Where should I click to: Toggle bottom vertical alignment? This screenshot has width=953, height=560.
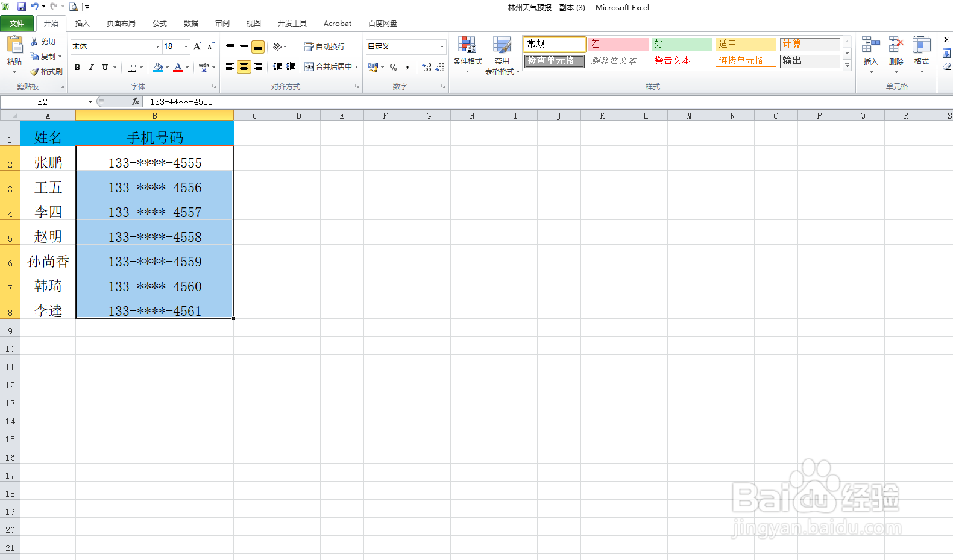[258, 46]
